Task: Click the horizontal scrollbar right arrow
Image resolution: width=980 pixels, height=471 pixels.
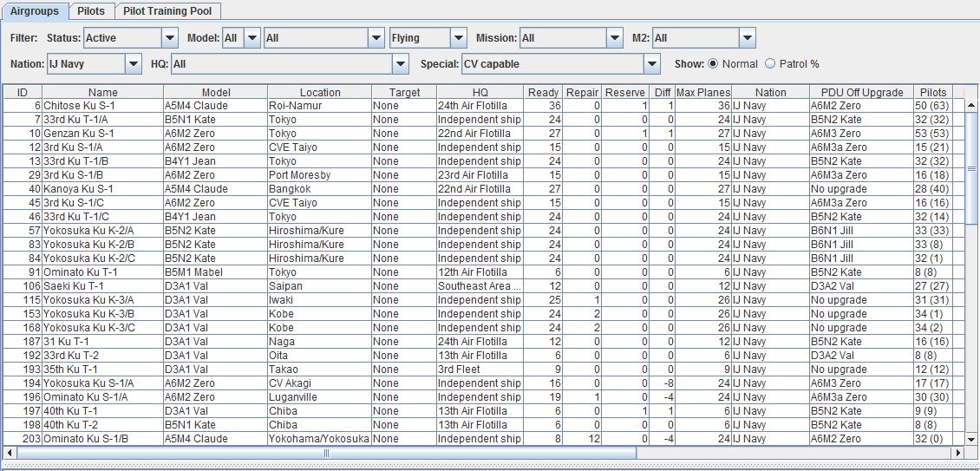Action: (x=959, y=453)
